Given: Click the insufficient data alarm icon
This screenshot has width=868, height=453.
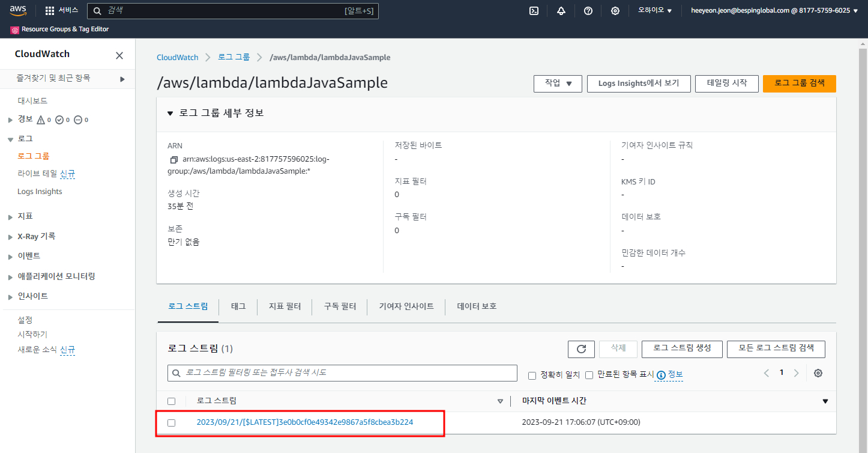Looking at the screenshot, I should click(77, 120).
